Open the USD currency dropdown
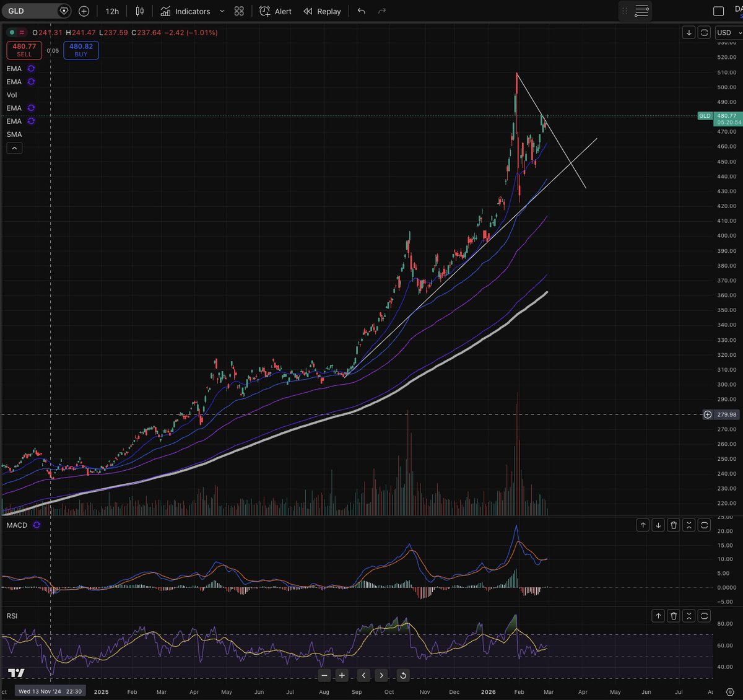 point(728,32)
